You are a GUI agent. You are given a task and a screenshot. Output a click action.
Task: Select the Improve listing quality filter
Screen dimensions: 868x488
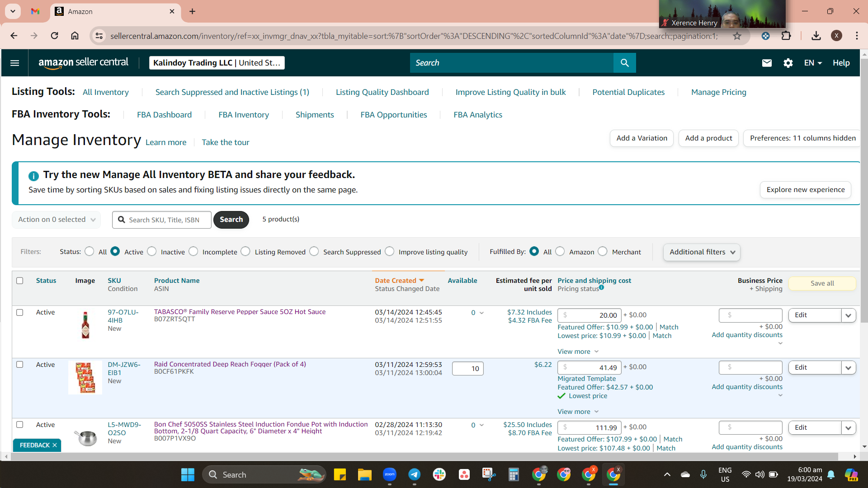(x=390, y=251)
